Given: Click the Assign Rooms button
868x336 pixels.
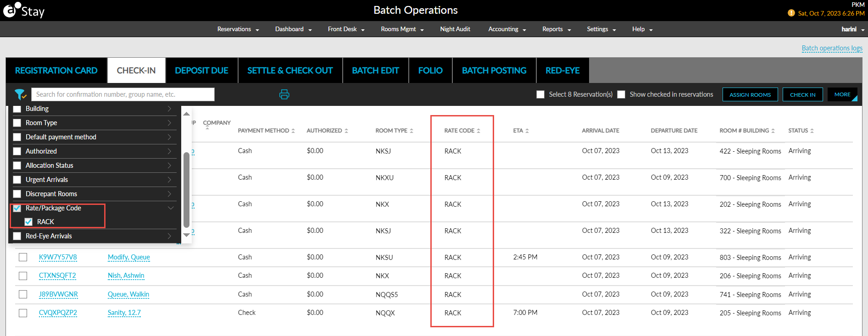Looking at the screenshot, I should 750,94.
